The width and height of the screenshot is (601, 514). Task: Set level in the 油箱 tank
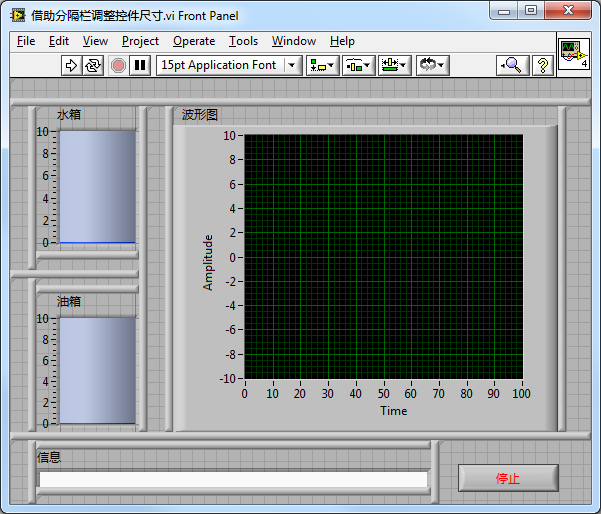tap(96, 370)
